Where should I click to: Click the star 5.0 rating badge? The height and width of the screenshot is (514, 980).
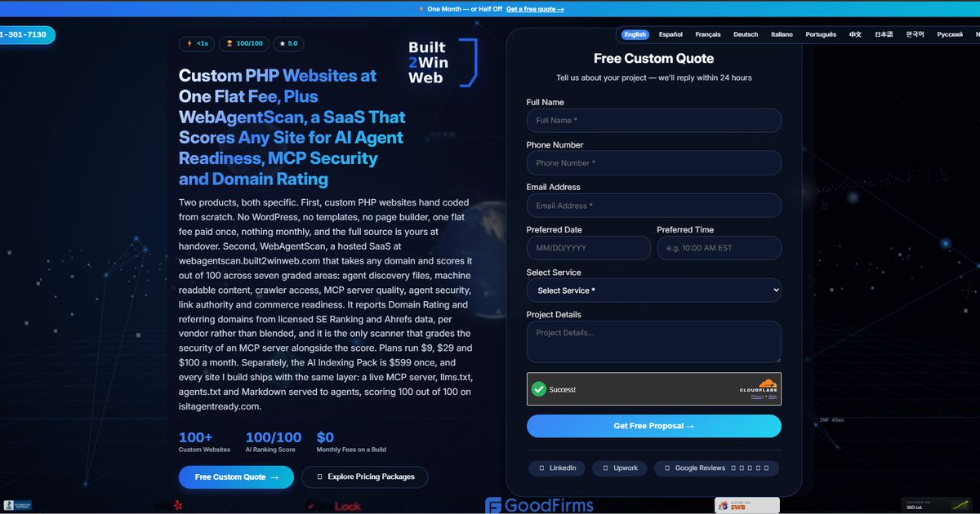(289, 43)
